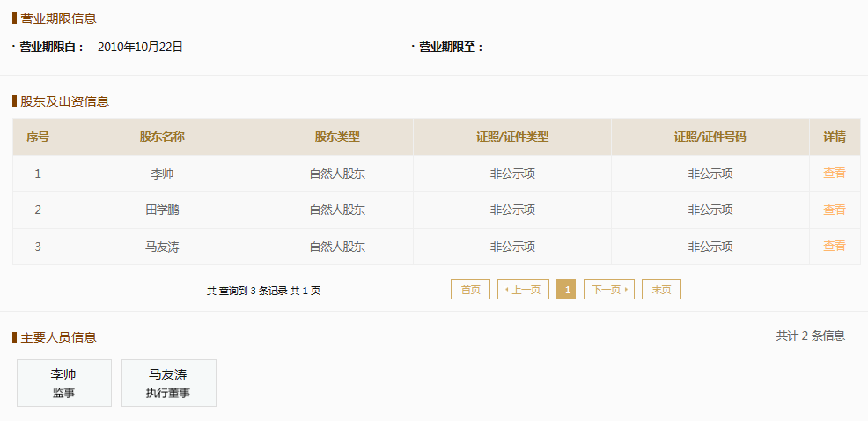Image resolution: width=868 pixels, height=421 pixels.
Task: View details of shareholder 马友涛 in table
Action: pos(834,247)
